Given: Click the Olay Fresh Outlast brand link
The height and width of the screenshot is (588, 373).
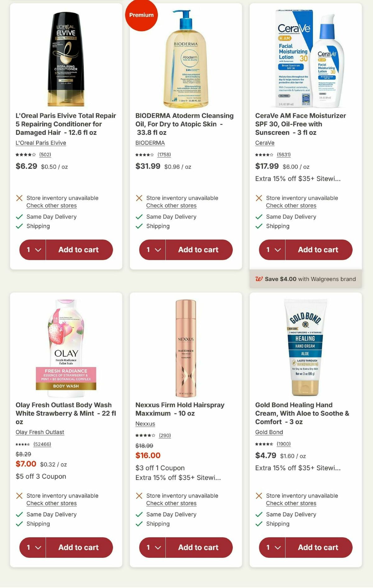Looking at the screenshot, I should 40,432.
